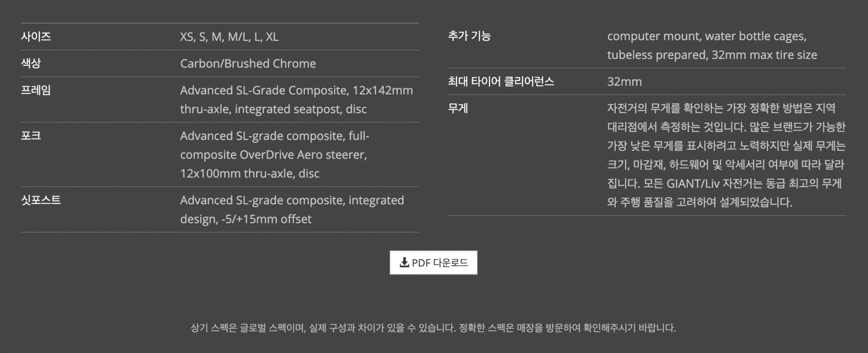The width and height of the screenshot is (868, 353).
Task: Select the 포크 row label
Action: [31, 136]
